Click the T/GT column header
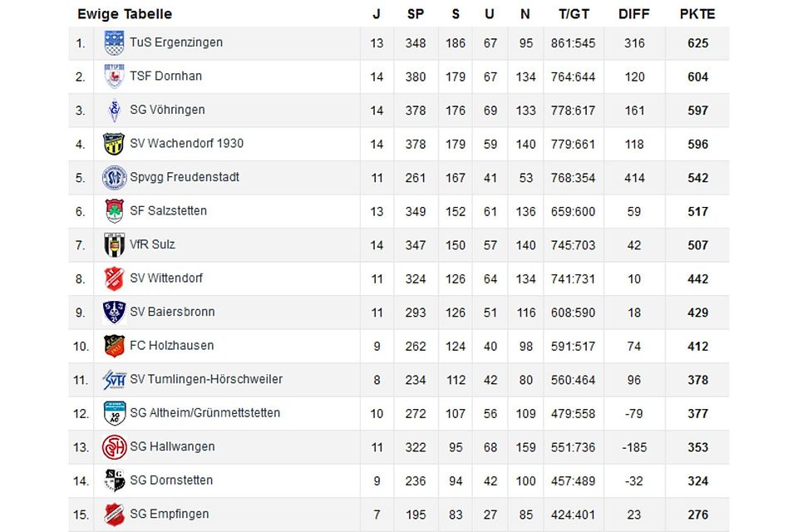The height and width of the screenshot is (532, 798). (574, 14)
